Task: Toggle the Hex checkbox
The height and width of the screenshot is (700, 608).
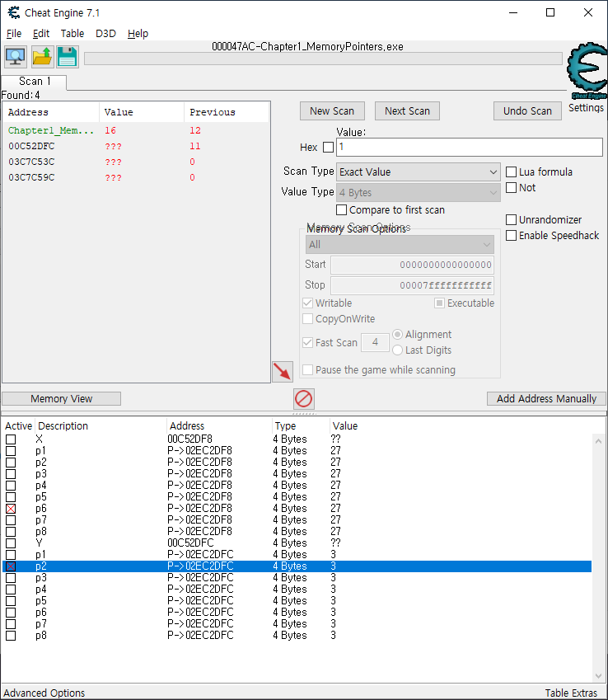Action: pyautogui.click(x=329, y=147)
